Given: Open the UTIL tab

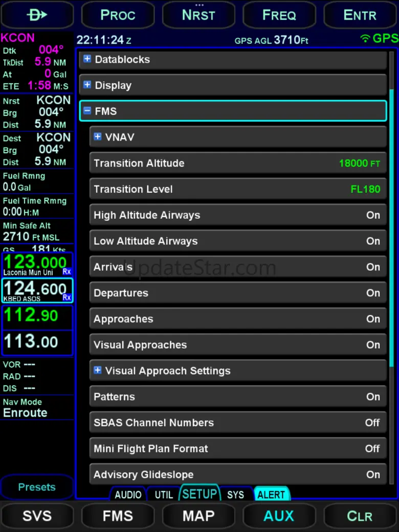Looking at the screenshot, I should pyautogui.click(x=164, y=494).
